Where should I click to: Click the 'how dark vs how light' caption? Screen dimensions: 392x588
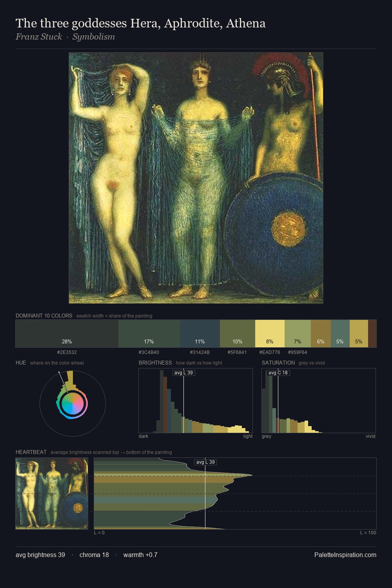199,363
